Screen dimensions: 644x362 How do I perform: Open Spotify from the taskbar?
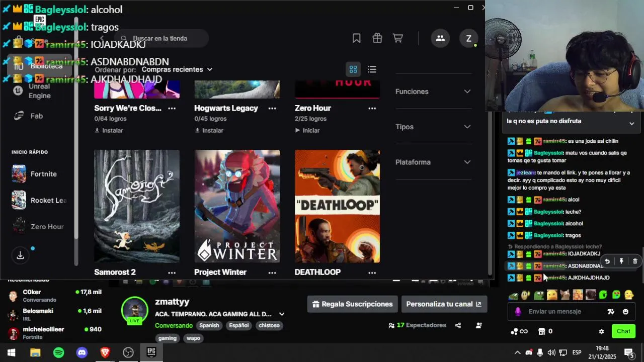point(58,352)
